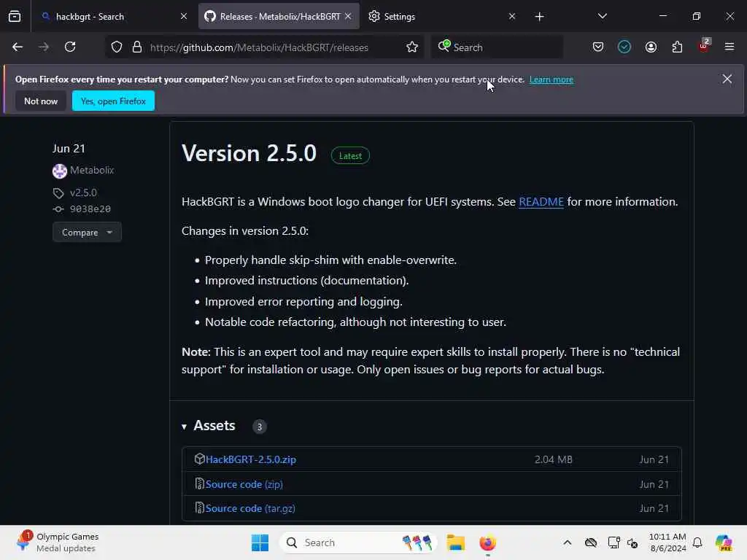Open the Olympic Games widget
This screenshot has height=560, width=747.
click(57, 542)
